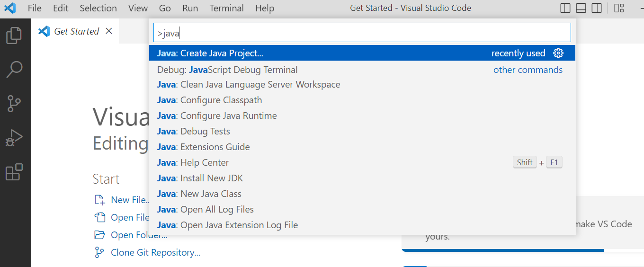The height and width of the screenshot is (267, 644).
Task: Open the Go menu
Action: click(x=165, y=8)
